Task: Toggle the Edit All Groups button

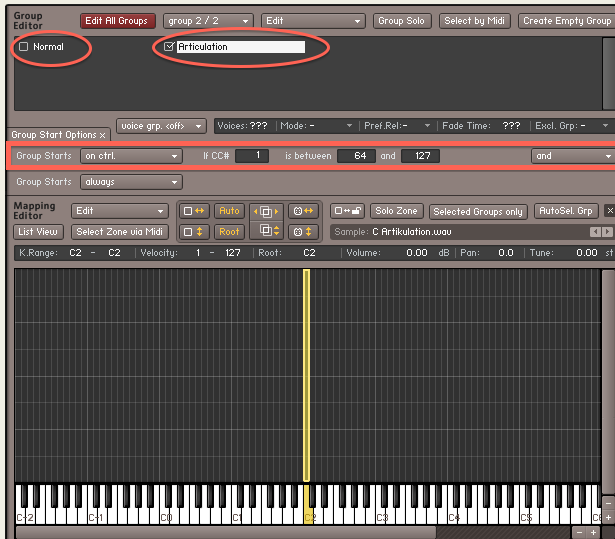Action: tap(118, 21)
